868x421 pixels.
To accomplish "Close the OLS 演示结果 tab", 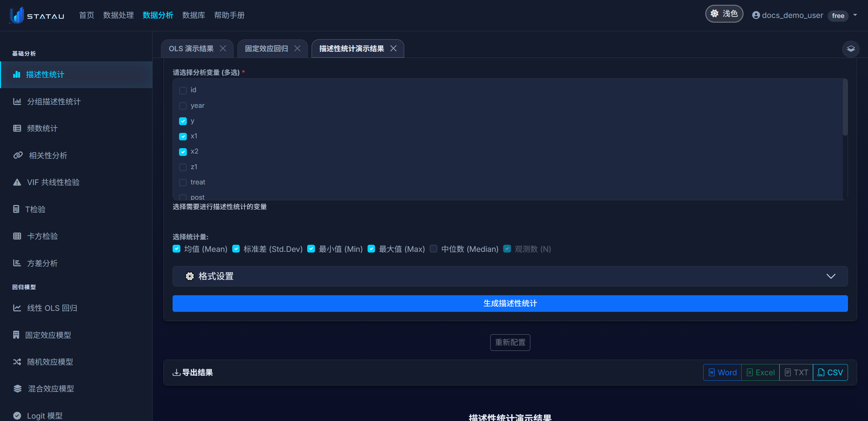I will (223, 48).
